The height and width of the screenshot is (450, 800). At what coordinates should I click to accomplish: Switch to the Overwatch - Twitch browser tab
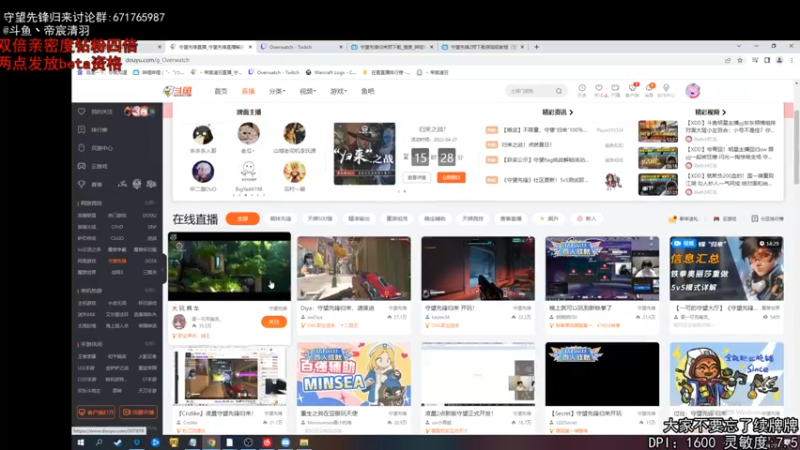[302, 47]
